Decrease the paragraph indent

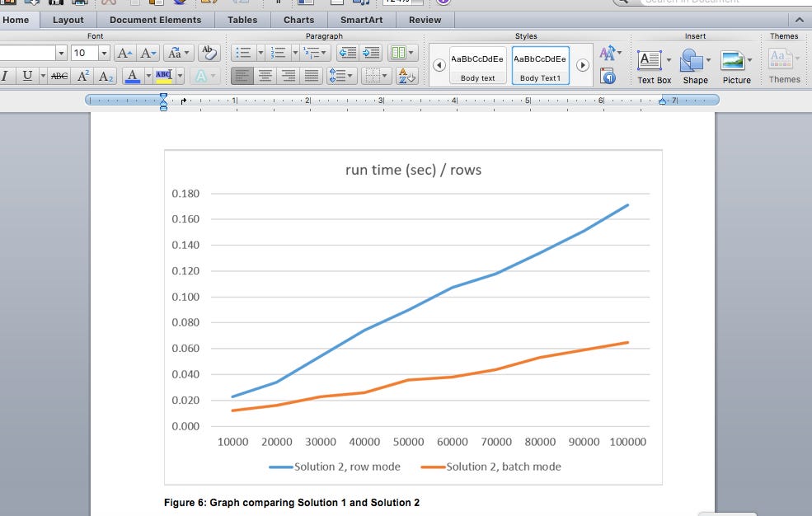click(347, 53)
